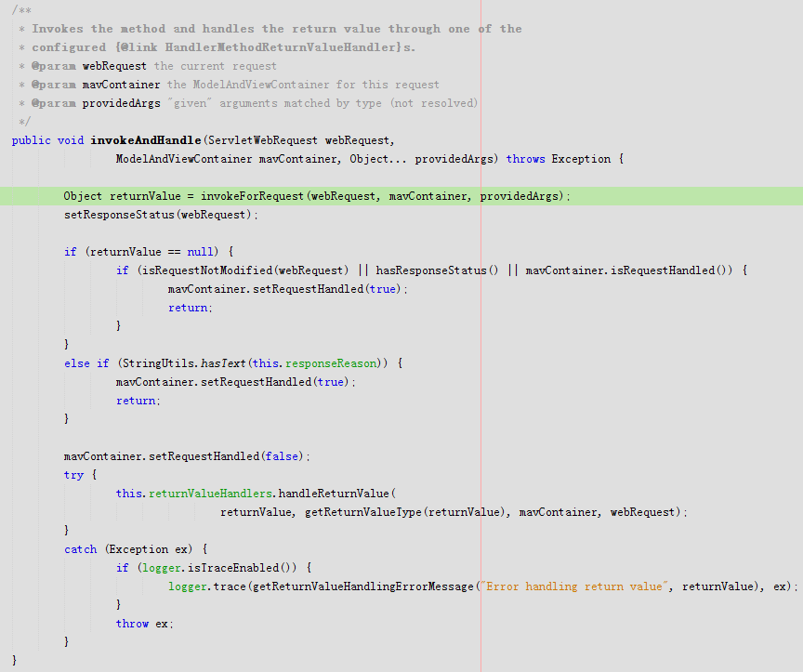Click Object returnValue declaration

pyautogui.click(x=122, y=196)
